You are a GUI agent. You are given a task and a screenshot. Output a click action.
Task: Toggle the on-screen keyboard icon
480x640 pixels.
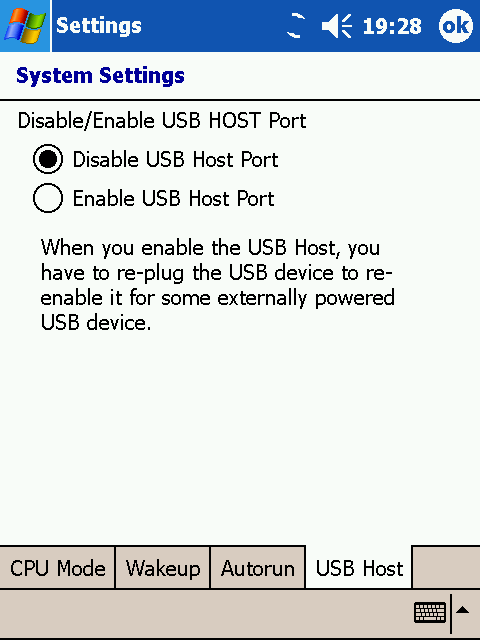pyautogui.click(x=430, y=613)
